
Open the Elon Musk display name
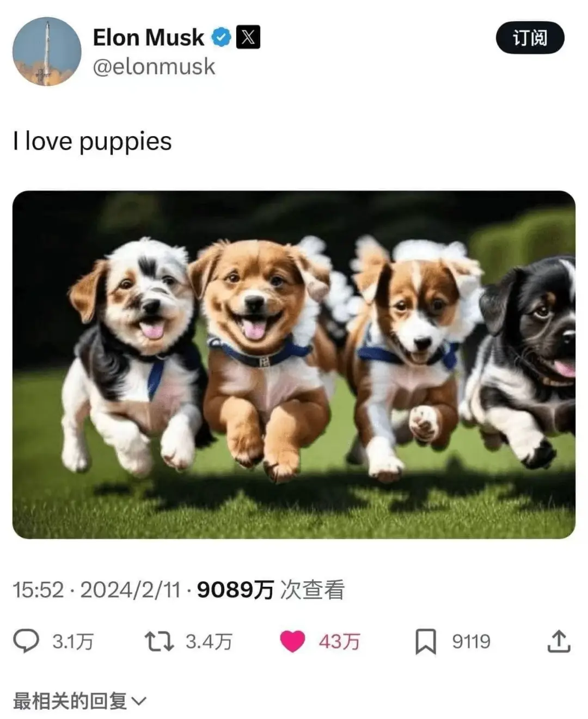click(148, 38)
